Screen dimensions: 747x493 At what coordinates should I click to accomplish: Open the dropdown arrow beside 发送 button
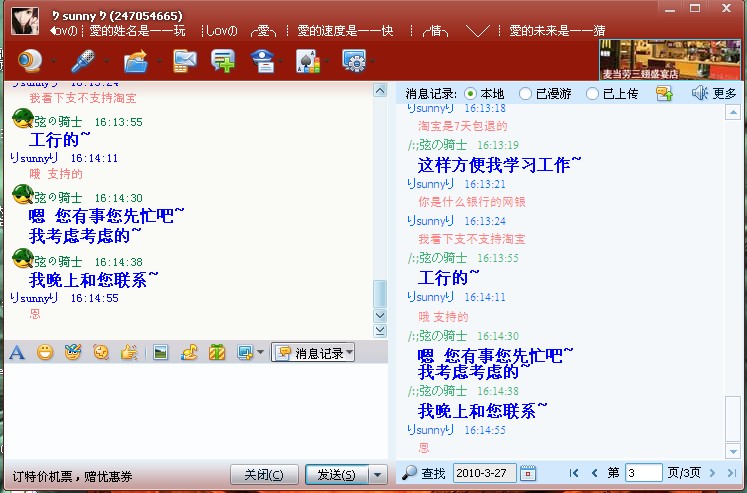[x=377, y=474]
